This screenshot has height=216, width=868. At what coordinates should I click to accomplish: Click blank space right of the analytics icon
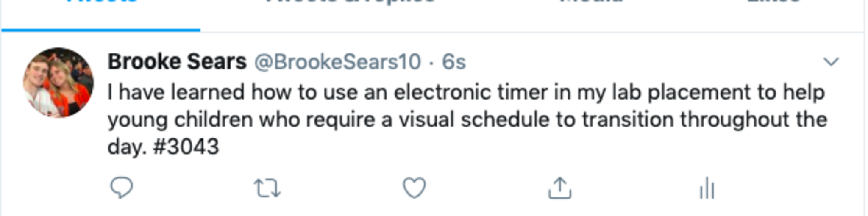[784, 188]
